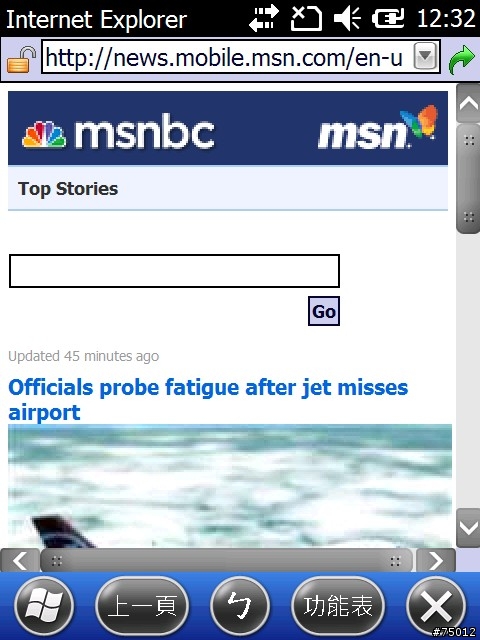The image size is (480, 640).
Task: Click the URL address field
Action: point(241,57)
